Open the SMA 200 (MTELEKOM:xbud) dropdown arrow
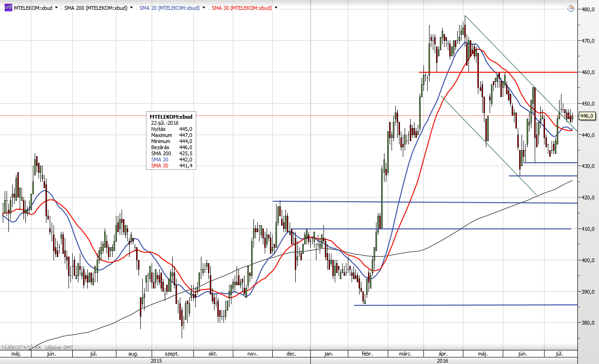 point(131,8)
